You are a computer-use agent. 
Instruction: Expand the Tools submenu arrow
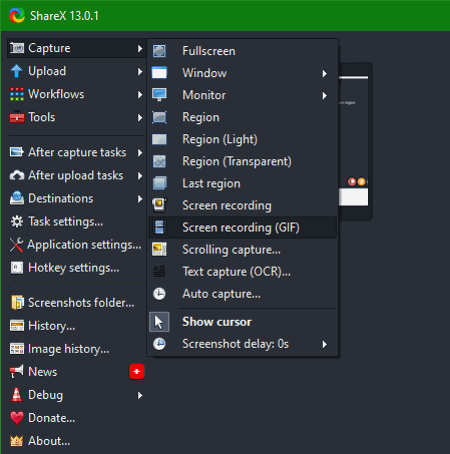pos(140,118)
